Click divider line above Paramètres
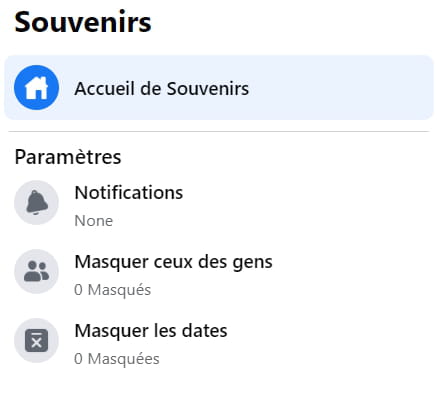 [x=219, y=132]
